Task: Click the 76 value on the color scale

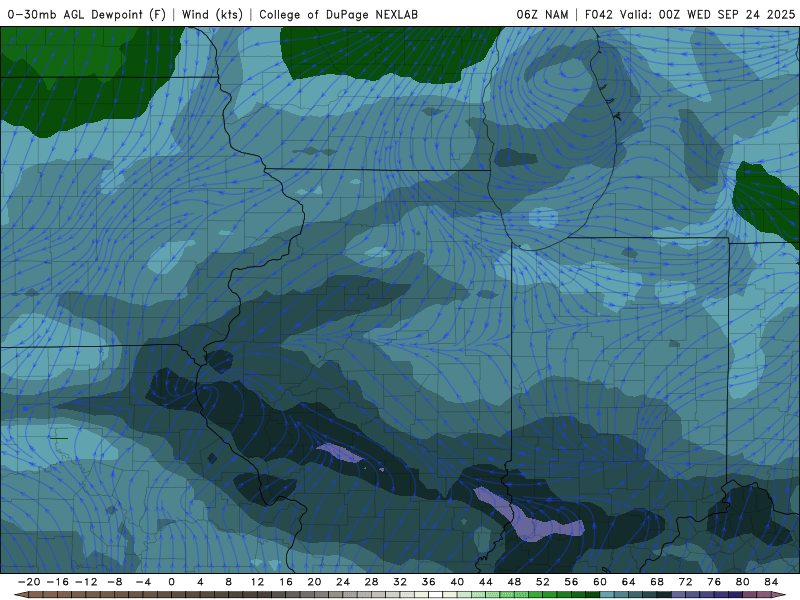Action: (714, 582)
